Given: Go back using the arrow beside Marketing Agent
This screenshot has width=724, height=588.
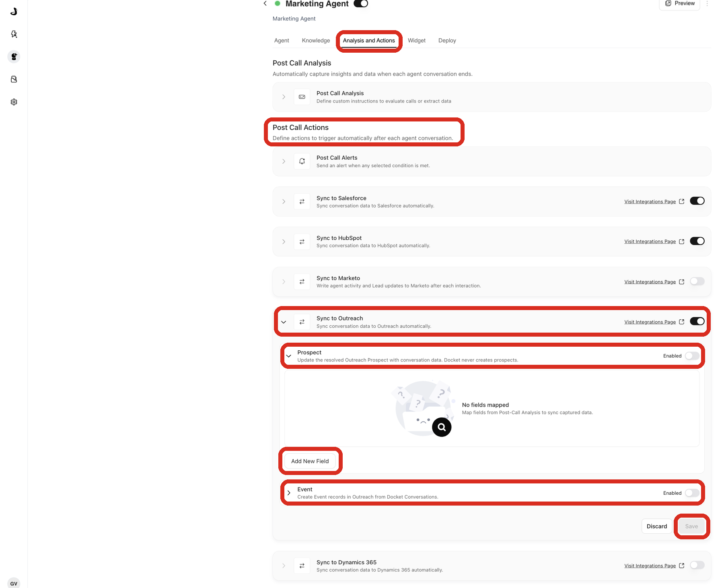Looking at the screenshot, I should [x=265, y=4].
